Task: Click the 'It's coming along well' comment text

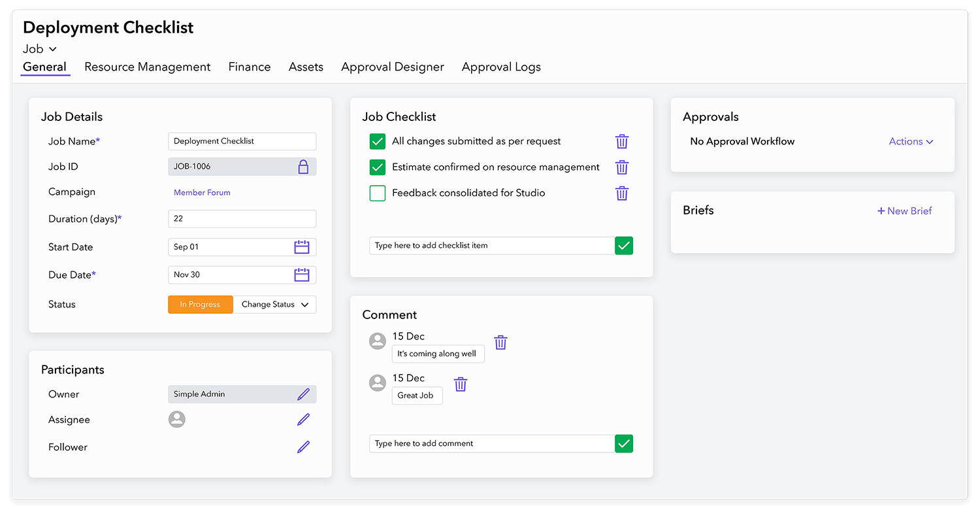Action: 438,354
